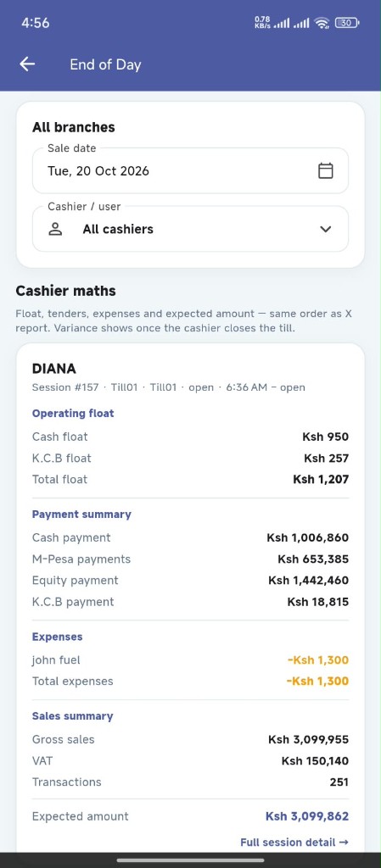Open the Cashier / user selector
This screenshot has height=868, width=381.
[x=190, y=229]
